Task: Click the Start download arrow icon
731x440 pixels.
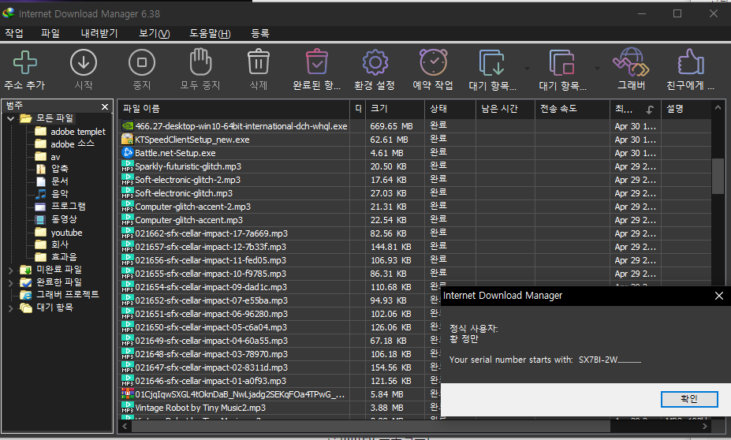Action: tap(83, 62)
